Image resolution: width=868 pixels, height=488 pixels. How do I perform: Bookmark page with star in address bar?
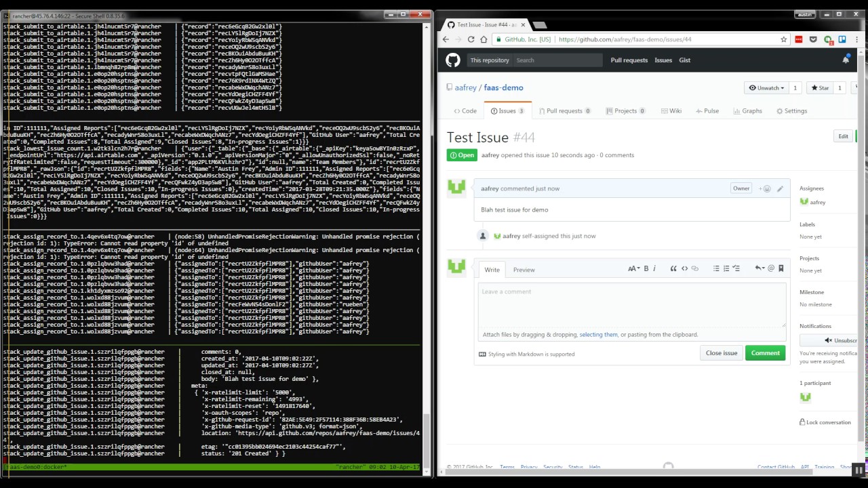coord(784,39)
